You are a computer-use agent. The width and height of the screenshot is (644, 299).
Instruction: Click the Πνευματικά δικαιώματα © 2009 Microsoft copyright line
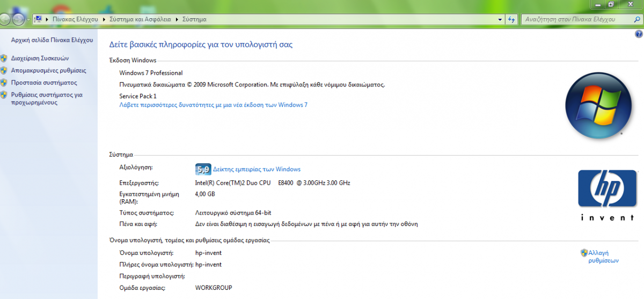tap(252, 84)
